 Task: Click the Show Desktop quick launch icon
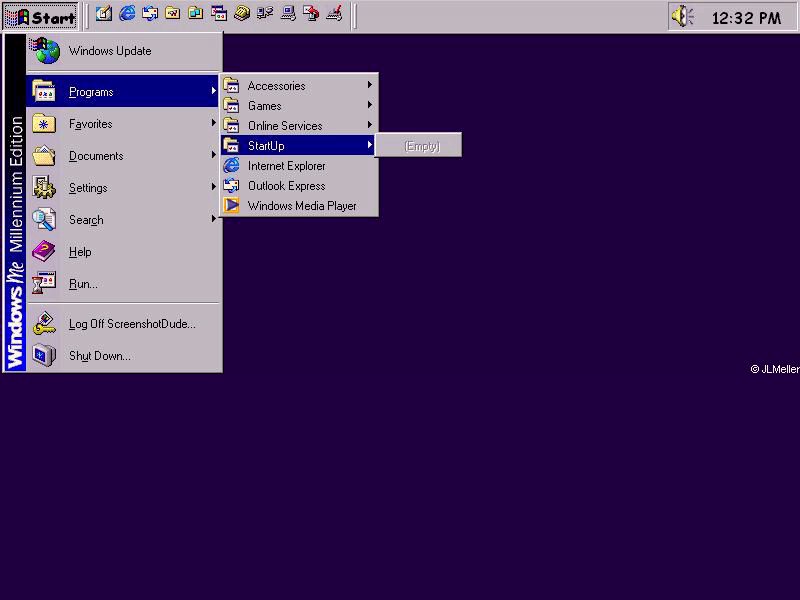click(x=104, y=14)
